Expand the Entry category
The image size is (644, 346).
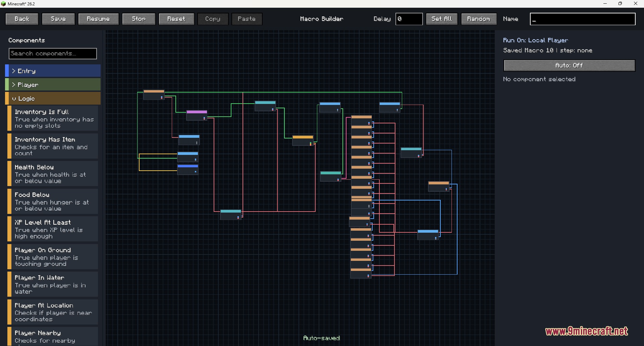53,71
